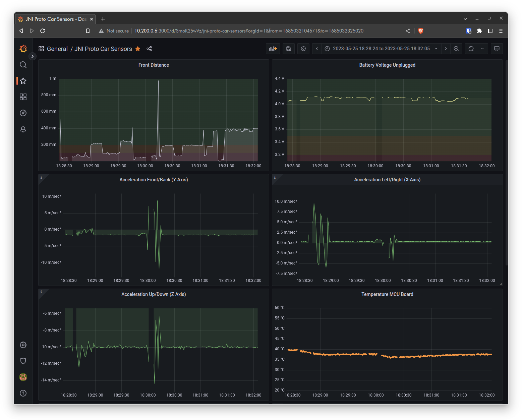Toggle kiosk TV view mode
Screen dimensions: 522x420
(x=497, y=49)
